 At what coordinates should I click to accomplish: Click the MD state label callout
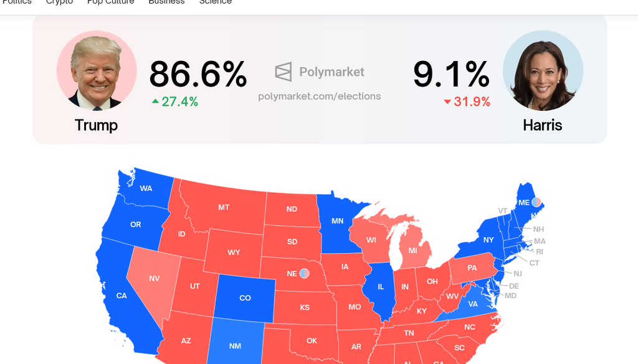click(510, 295)
